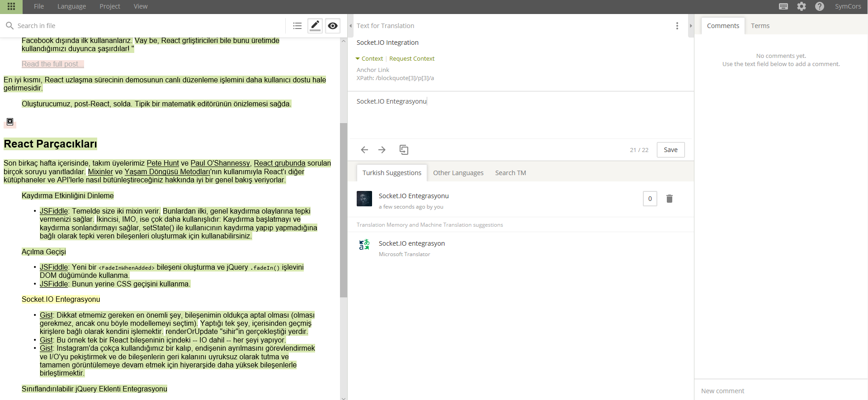Select the 'React Parçacıkları' heading
868x400 pixels.
[x=50, y=144]
